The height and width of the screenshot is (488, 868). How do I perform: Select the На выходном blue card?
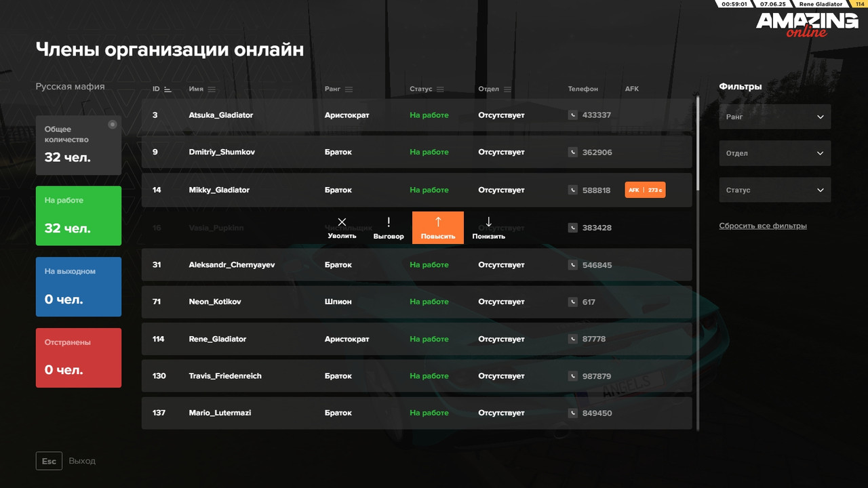click(x=79, y=287)
